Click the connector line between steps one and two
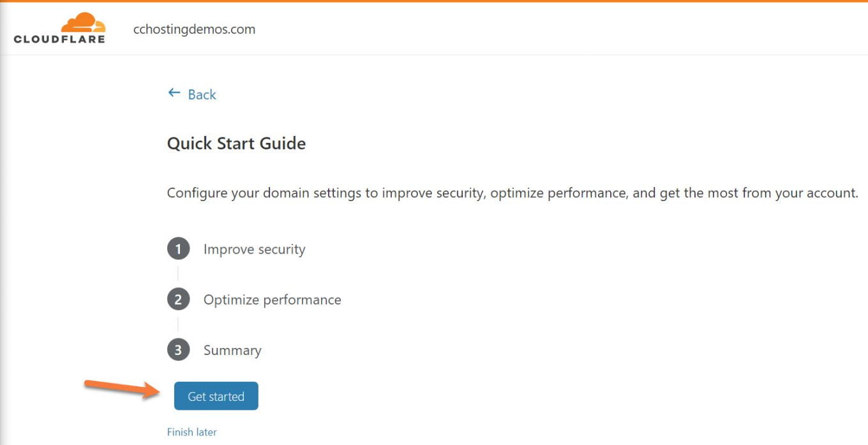 178,274
